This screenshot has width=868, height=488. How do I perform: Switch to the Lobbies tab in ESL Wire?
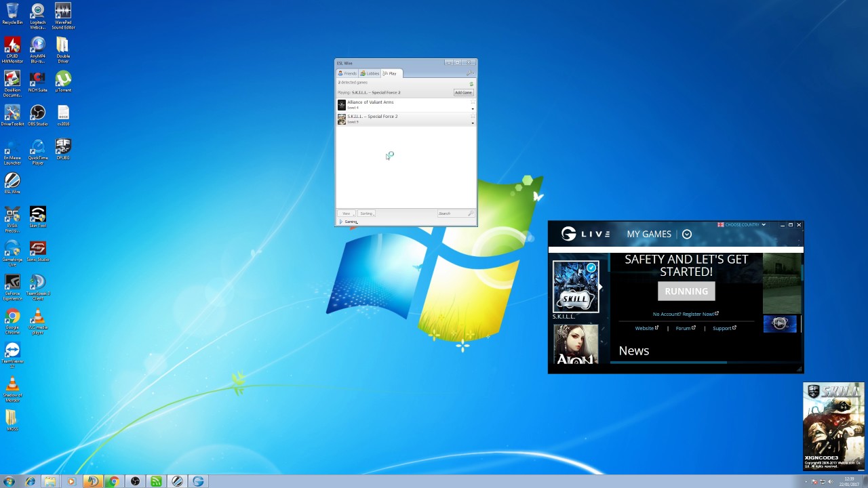point(370,73)
